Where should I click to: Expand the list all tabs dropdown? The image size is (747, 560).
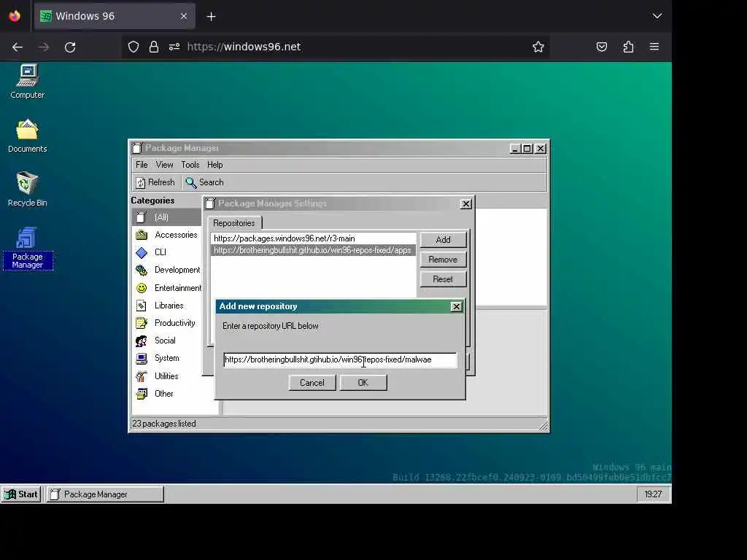[x=657, y=16]
